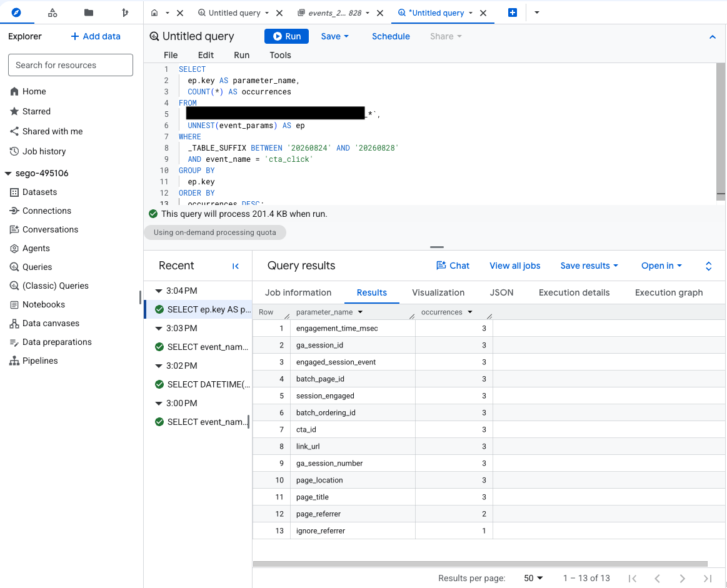Open the File menu

click(x=171, y=55)
